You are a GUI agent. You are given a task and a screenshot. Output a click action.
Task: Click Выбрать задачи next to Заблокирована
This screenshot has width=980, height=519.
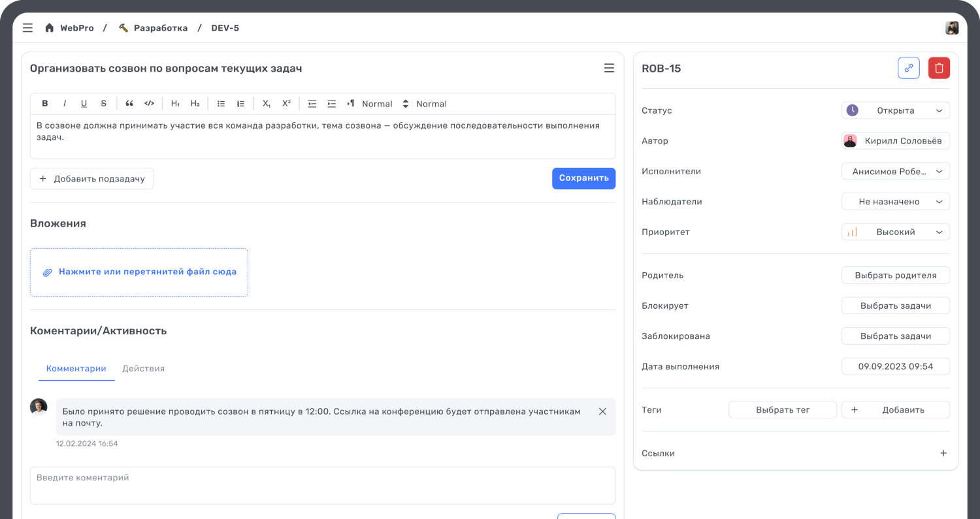point(896,336)
